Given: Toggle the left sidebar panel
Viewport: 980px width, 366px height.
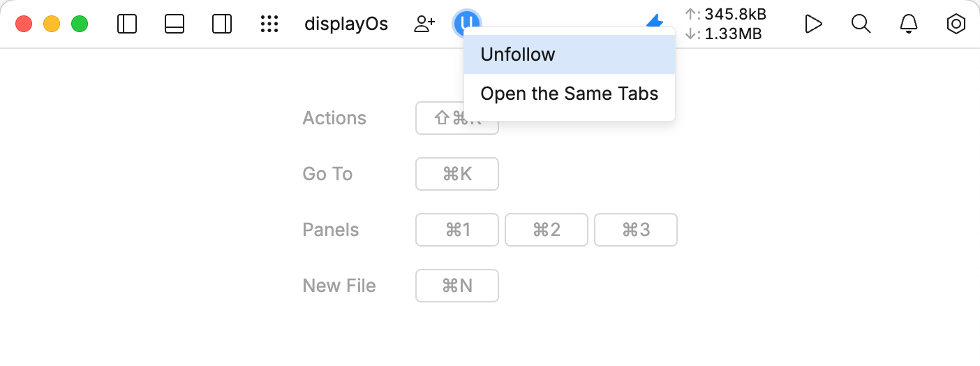Looking at the screenshot, I should (x=126, y=24).
